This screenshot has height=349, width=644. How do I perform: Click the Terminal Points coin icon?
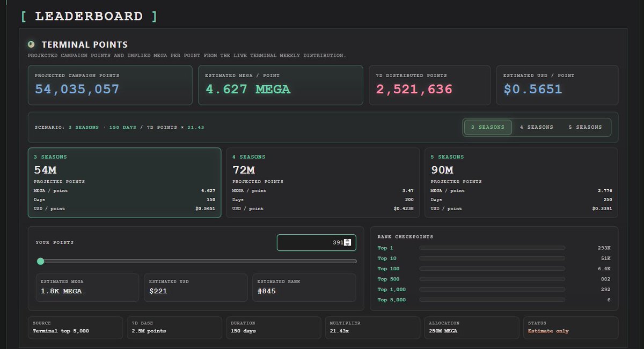(32, 44)
